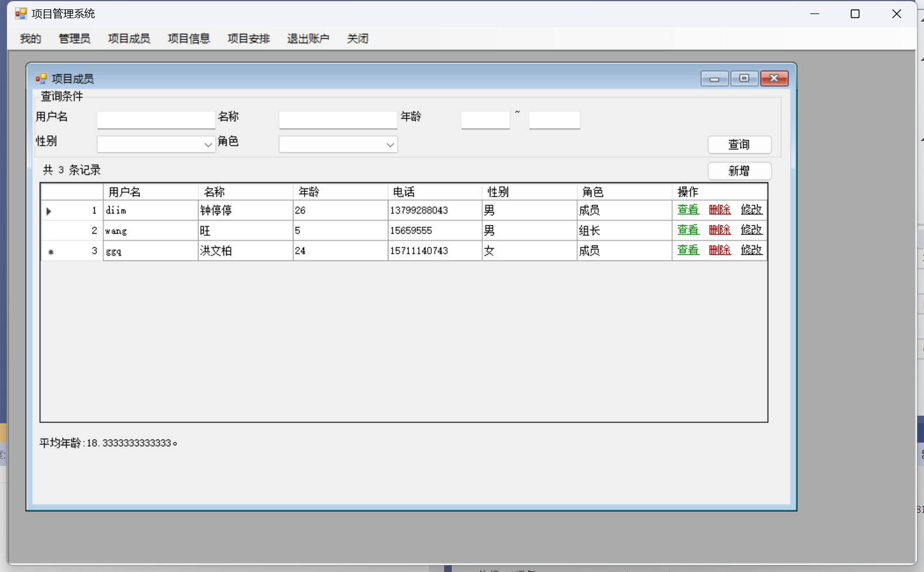Minimize the 项目成员 child window

tap(714, 78)
